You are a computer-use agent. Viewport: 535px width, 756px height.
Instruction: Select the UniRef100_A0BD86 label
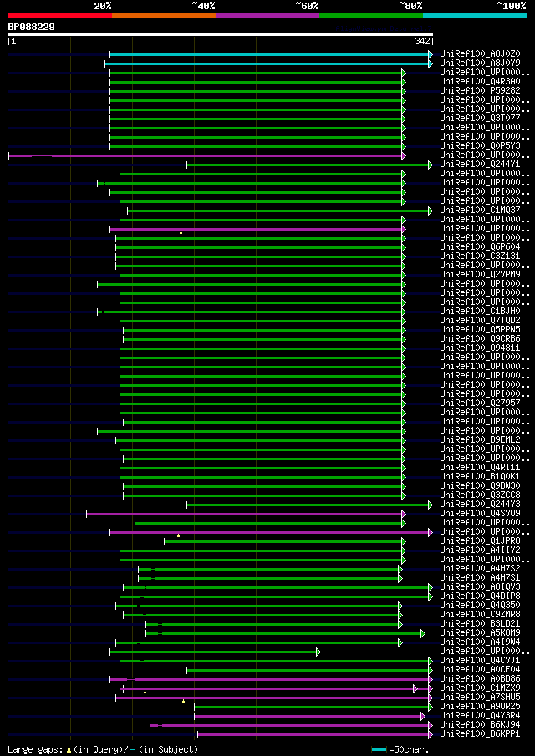(480, 679)
